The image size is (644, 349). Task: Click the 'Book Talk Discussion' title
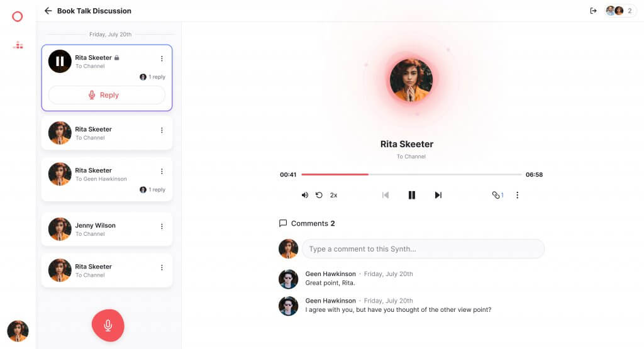[x=94, y=11]
